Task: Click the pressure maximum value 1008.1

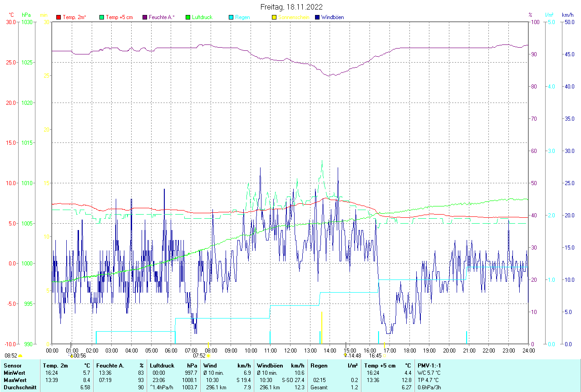Action: tap(189, 380)
